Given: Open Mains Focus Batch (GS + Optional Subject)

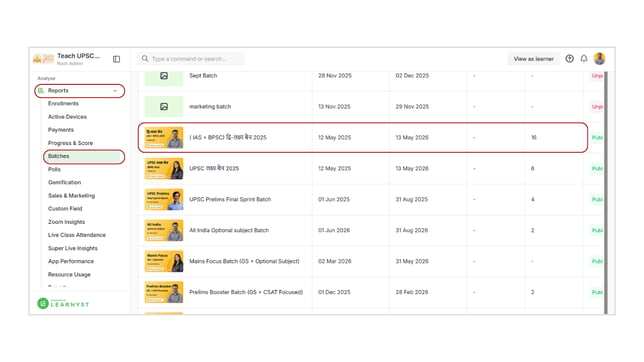Looking at the screenshot, I should click(244, 261).
